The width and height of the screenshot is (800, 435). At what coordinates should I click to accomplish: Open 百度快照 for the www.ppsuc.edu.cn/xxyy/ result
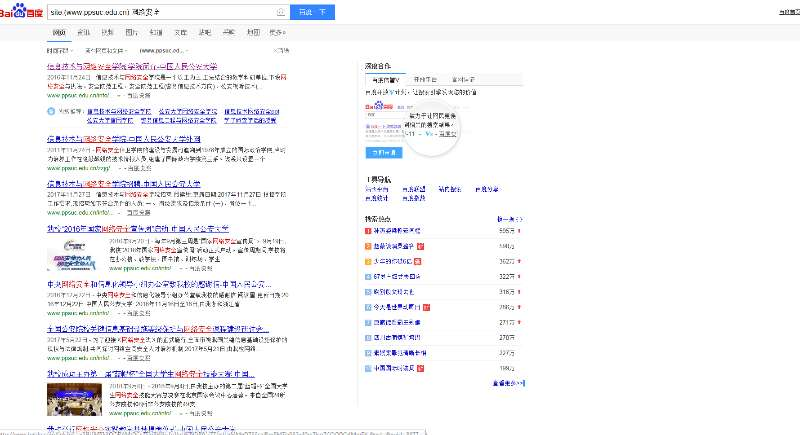[x=139, y=168]
